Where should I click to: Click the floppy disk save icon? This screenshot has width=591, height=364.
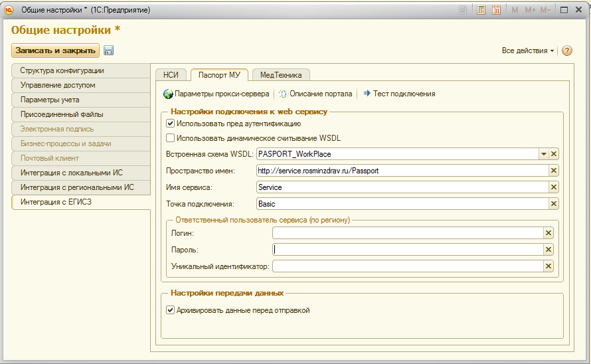click(109, 50)
